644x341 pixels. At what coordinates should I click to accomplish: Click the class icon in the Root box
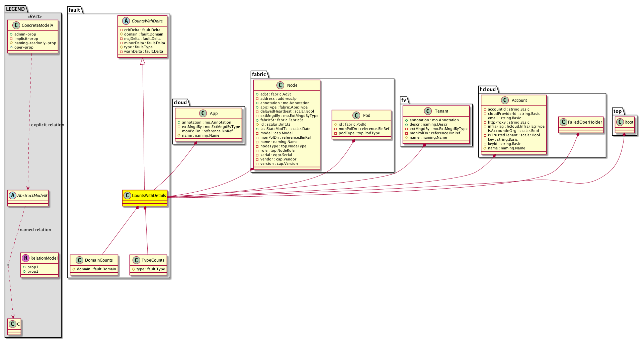pyautogui.click(x=620, y=122)
